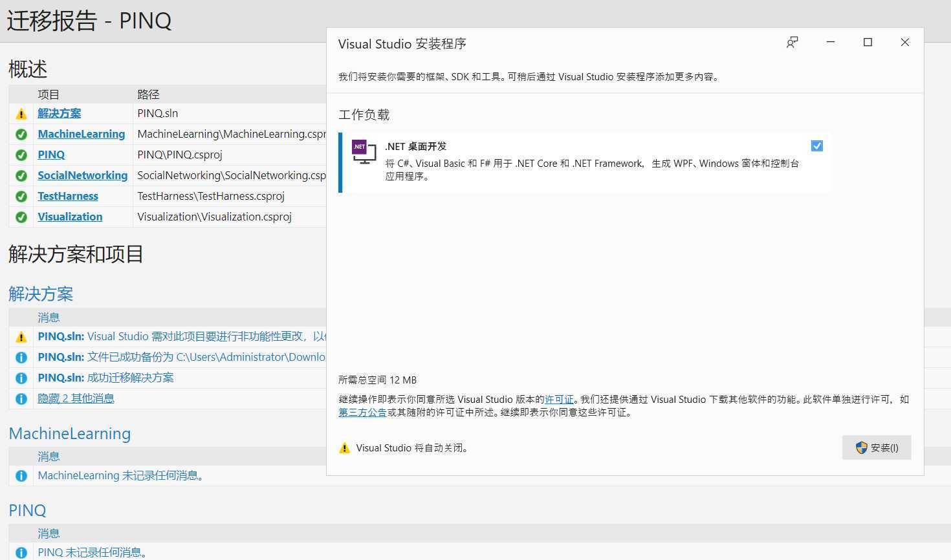Viewport: 951px width, 560px height.
Task: Click PINQ 未记录任何消息 text
Action: click(94, 552)
